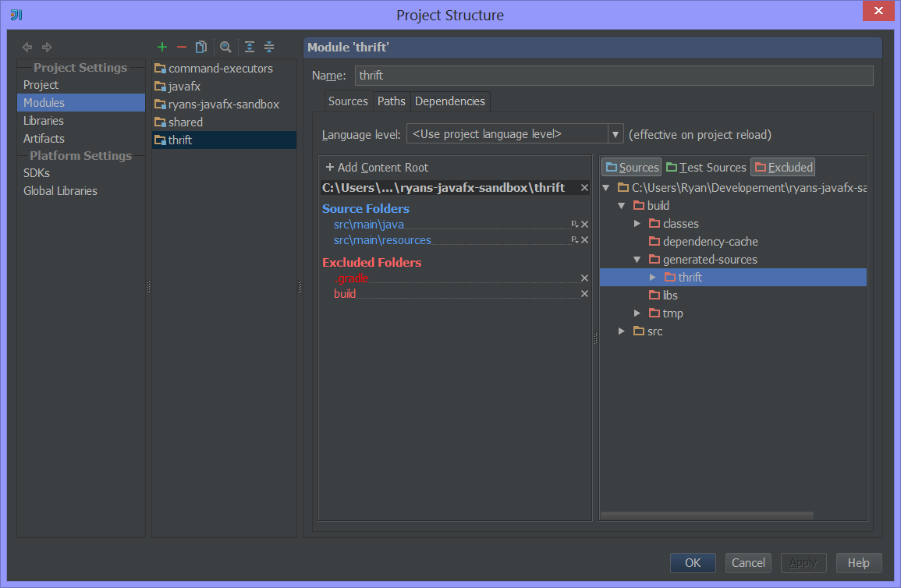Click the classes folder icon
The width and height of the screenshot is (901, 588).
click(654, 223)
